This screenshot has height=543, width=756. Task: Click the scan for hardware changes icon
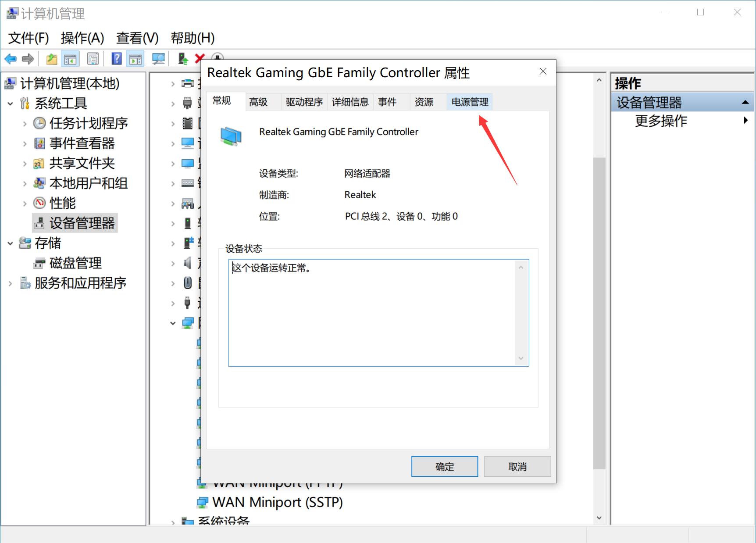158,59
